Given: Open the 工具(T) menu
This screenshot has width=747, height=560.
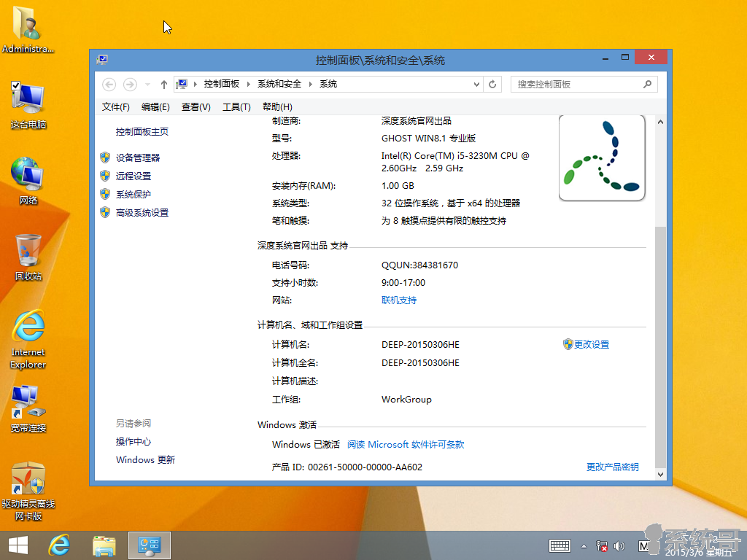Looking at the screenshot, I should pos(236,107).
